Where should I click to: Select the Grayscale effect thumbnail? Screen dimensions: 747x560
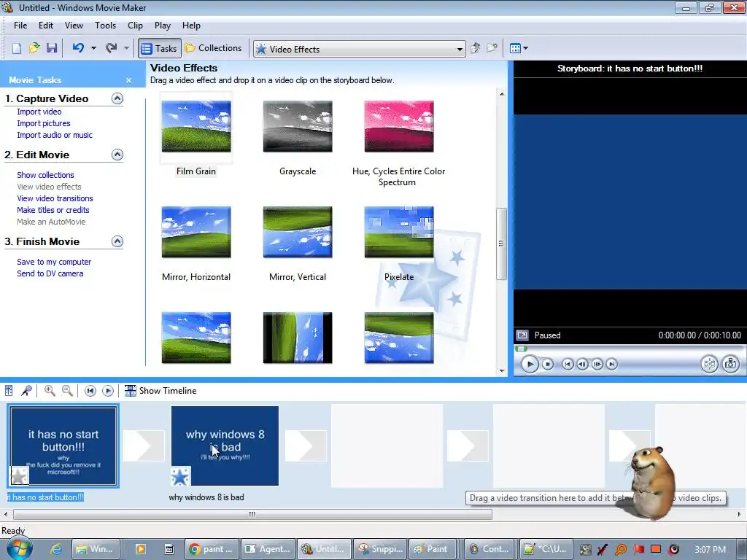[298, 127]
